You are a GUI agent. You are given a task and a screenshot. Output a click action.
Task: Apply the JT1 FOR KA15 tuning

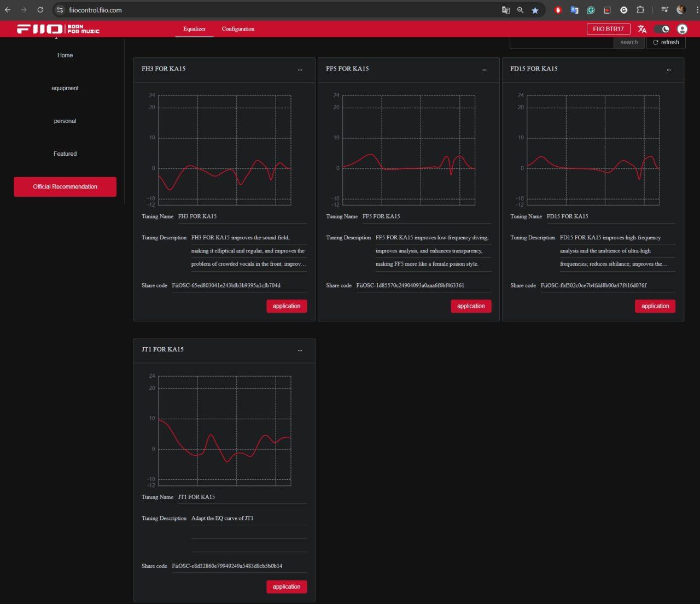pyautogui.click(x=287, y=587)
